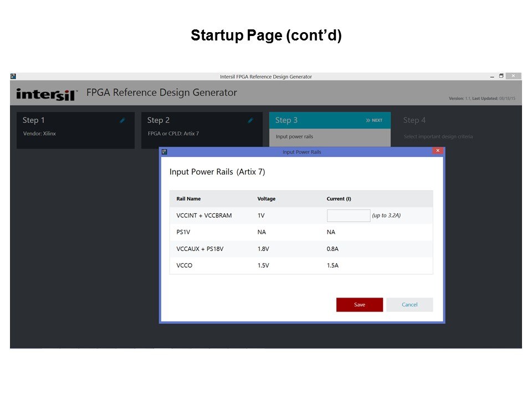
Task: Save the input power rail settings
Action: (359, 305)
